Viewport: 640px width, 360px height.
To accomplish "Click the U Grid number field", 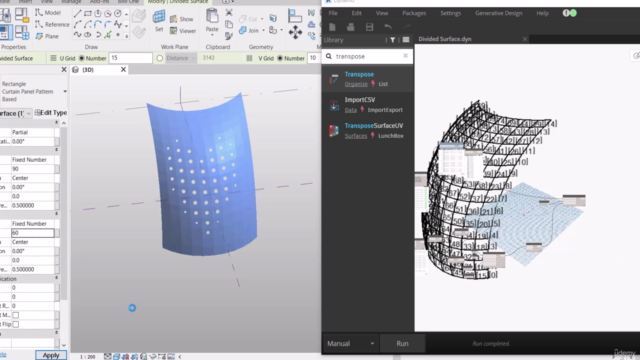I will tap(131, 58).
